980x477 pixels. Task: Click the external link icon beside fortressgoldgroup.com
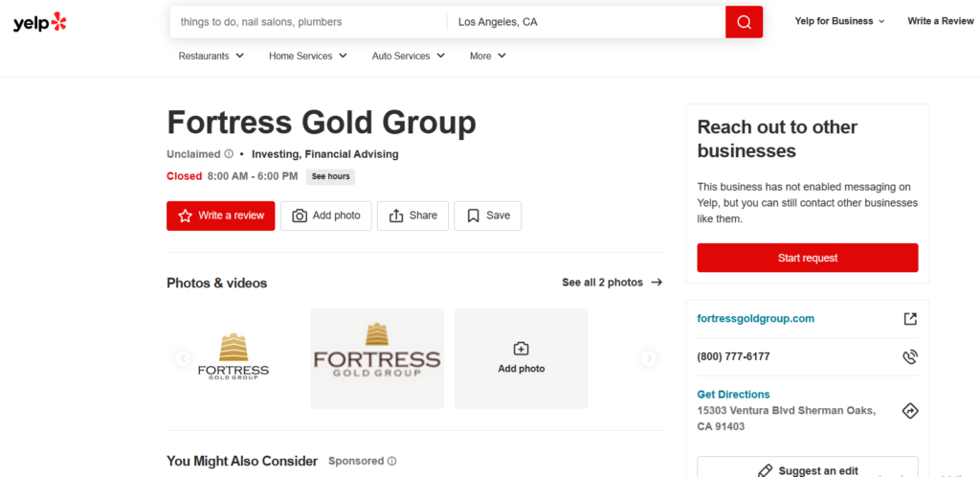click(910, 319)
